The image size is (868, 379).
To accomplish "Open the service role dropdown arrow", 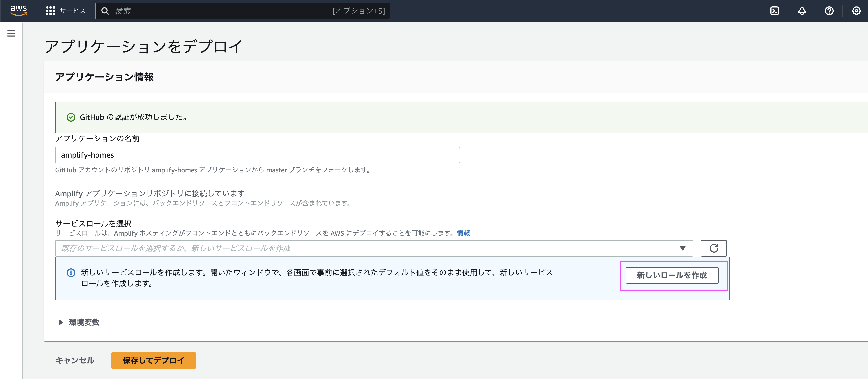I will point(683,248).
